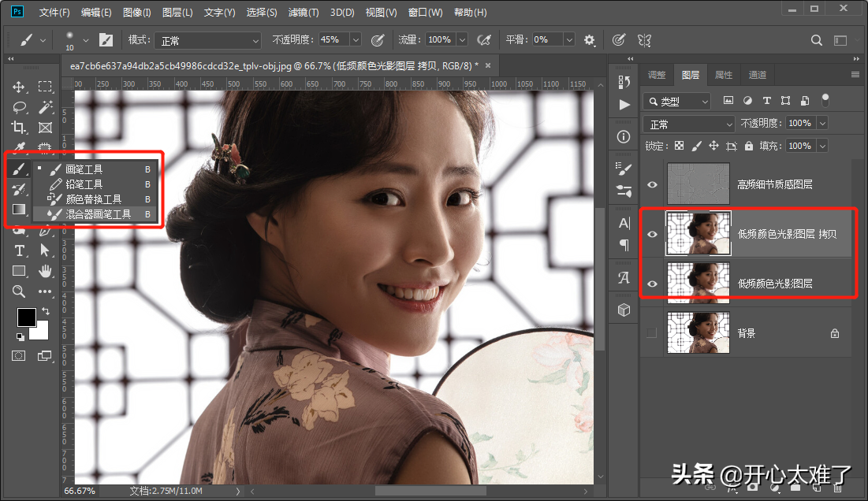The image size is (868, 501).
Task: Open the brush preset picker arrow
Action: tap(86, 40)
